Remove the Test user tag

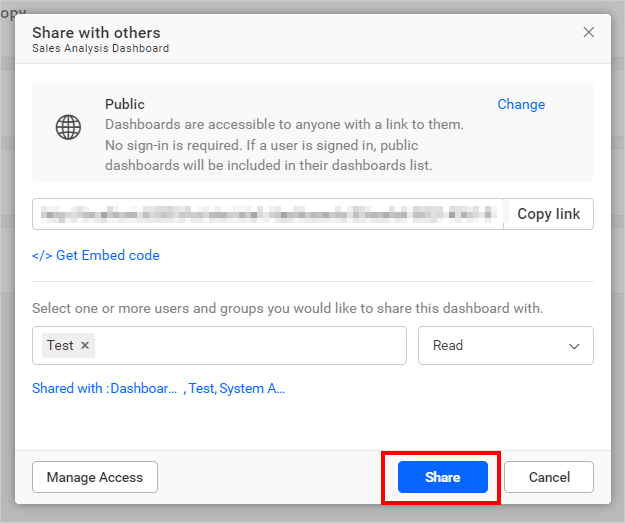85,345
